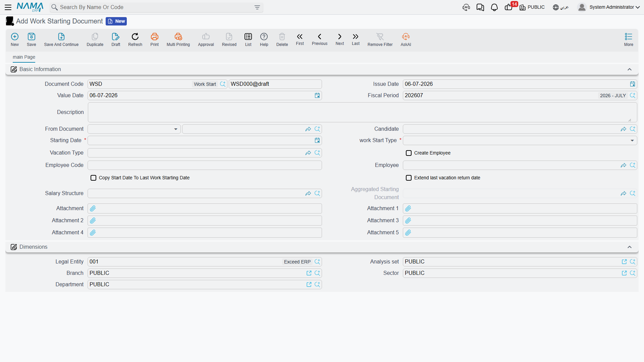
Task: Open Legal Entity lookup search
Action: click(x=317, y=262)
